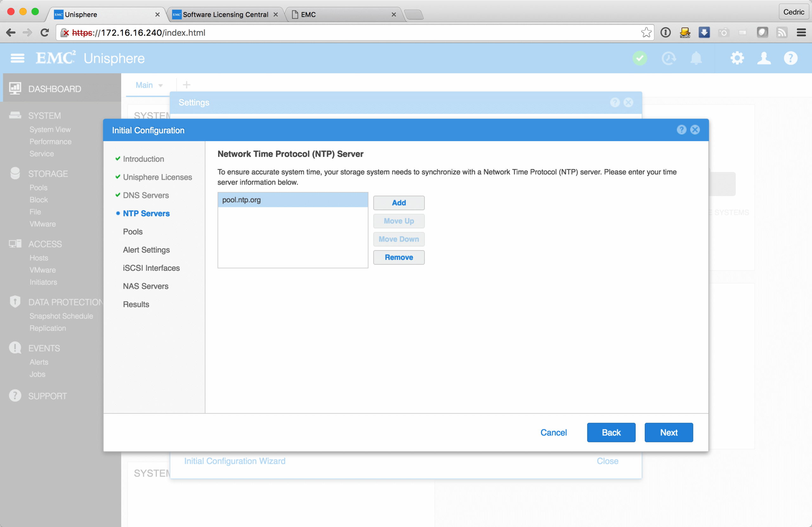Switch to Software Licensing Central tab
The image size is (812, 527).
click(225, 15)
